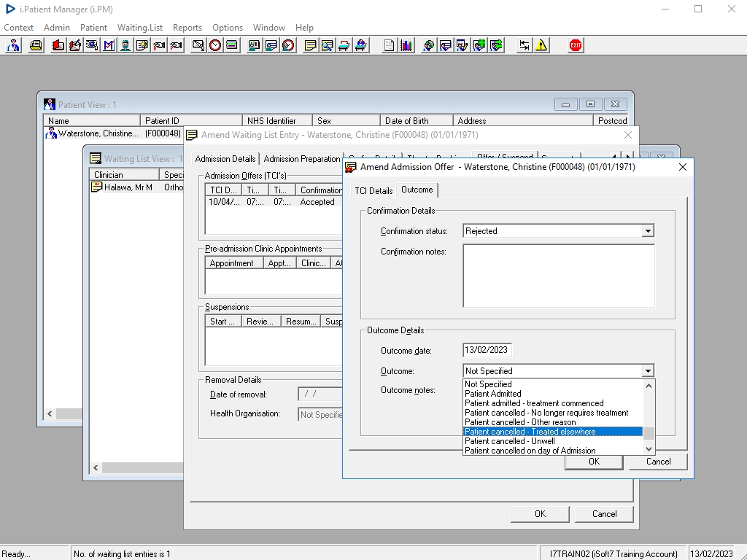
Task: Click the Waiting List View scroll-left arrow
Action: [x=96, y=467]
